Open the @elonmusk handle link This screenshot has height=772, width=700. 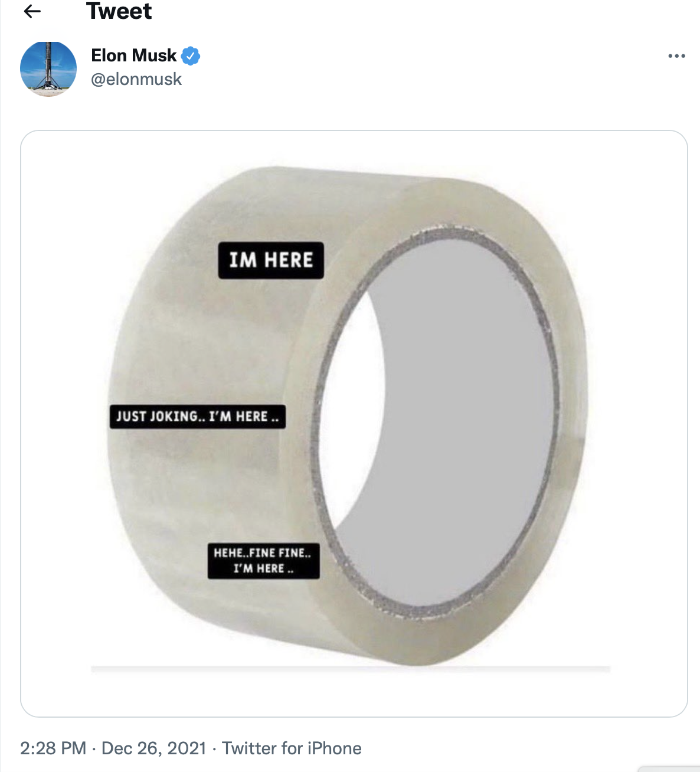pyautogui.click(x=136, y=79)
